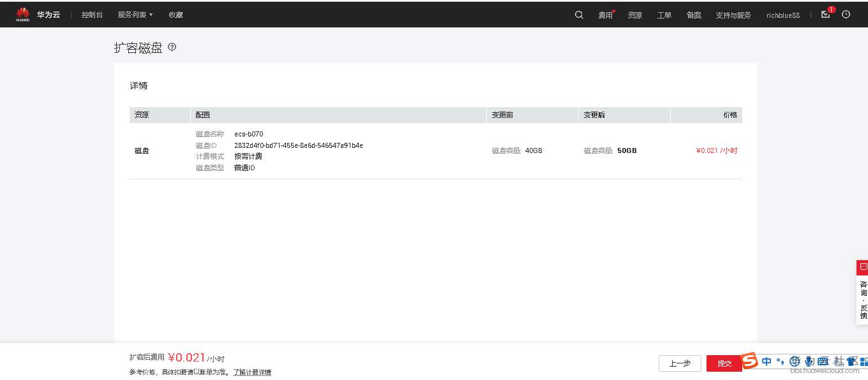The width and height of the screenshot is (868, 380).
Task: Click the 按需计费 billing mode value
Action: coord(248,156)
